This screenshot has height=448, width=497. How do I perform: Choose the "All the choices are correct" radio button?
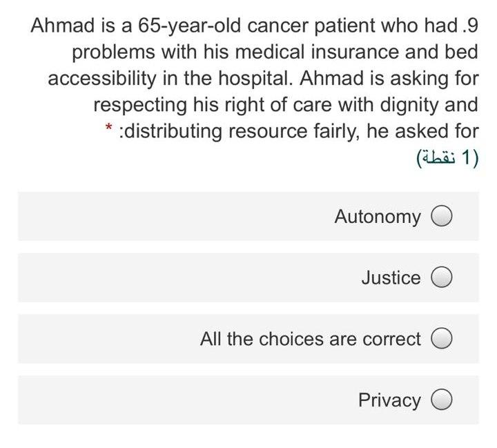tap(442, 340)
